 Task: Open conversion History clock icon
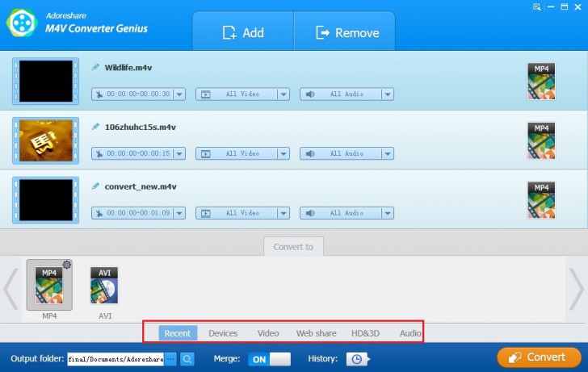tap(357, 359)
